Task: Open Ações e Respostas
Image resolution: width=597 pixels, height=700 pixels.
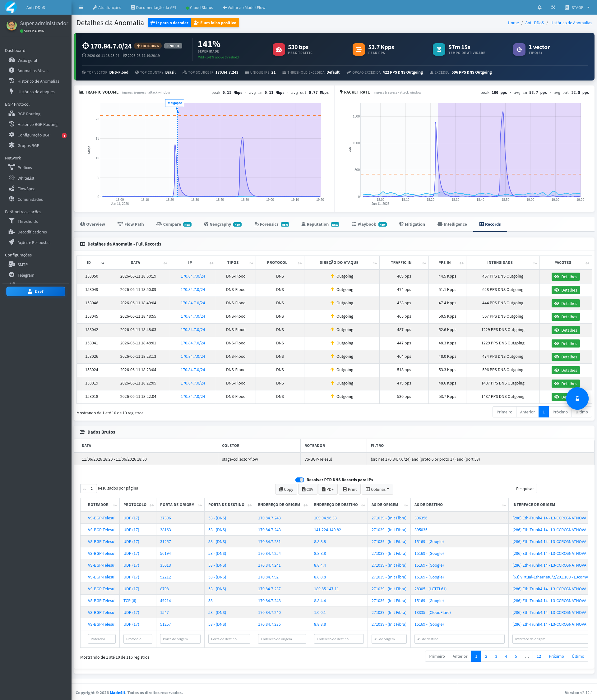Action: tap(34, 242)
